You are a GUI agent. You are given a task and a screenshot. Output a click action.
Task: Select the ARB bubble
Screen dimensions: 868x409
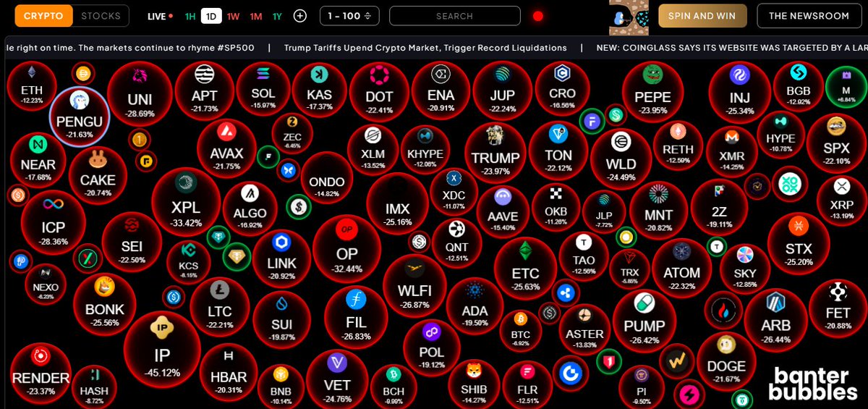[x=776, y=321]
